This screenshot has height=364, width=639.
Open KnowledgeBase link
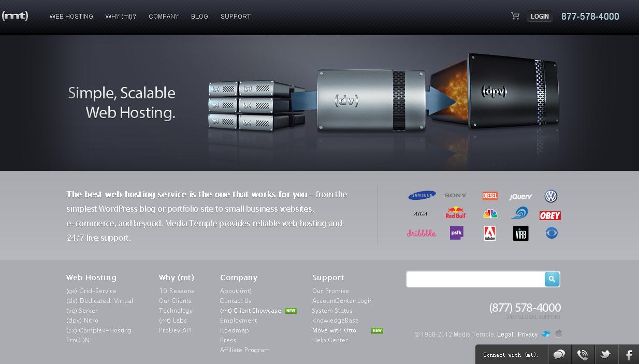coord(336,321)
